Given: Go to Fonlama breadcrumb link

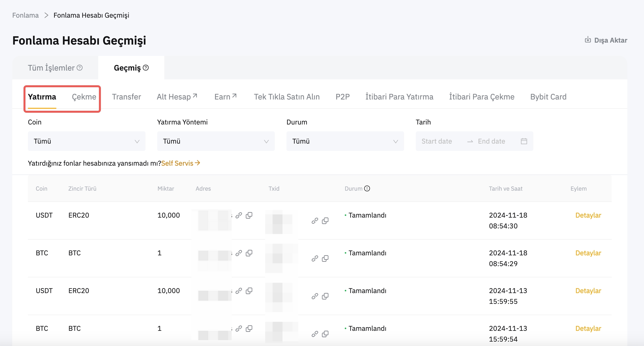Looking at the screenshot, I should (25, 15).
